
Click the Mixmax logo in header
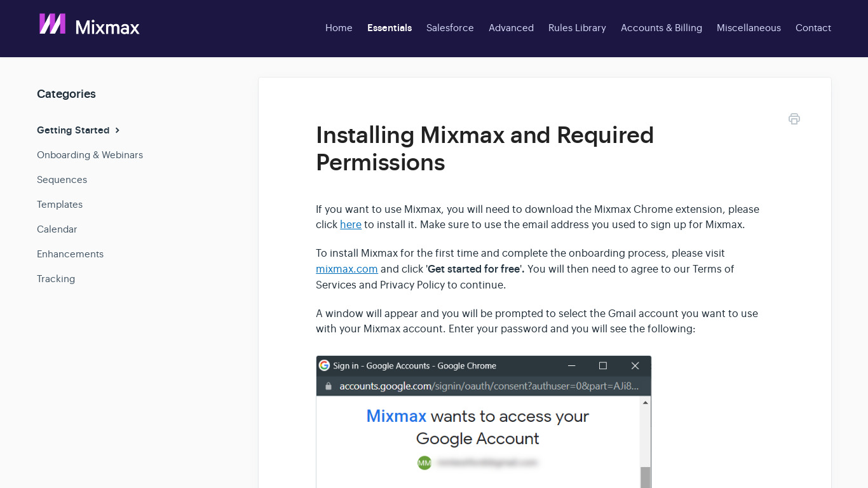point(89,25)
